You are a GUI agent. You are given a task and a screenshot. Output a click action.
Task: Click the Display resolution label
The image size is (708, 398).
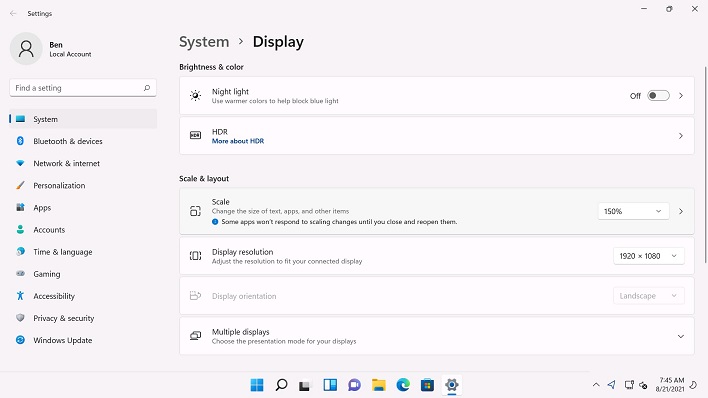pyautogui.click(x=242, y=252)
